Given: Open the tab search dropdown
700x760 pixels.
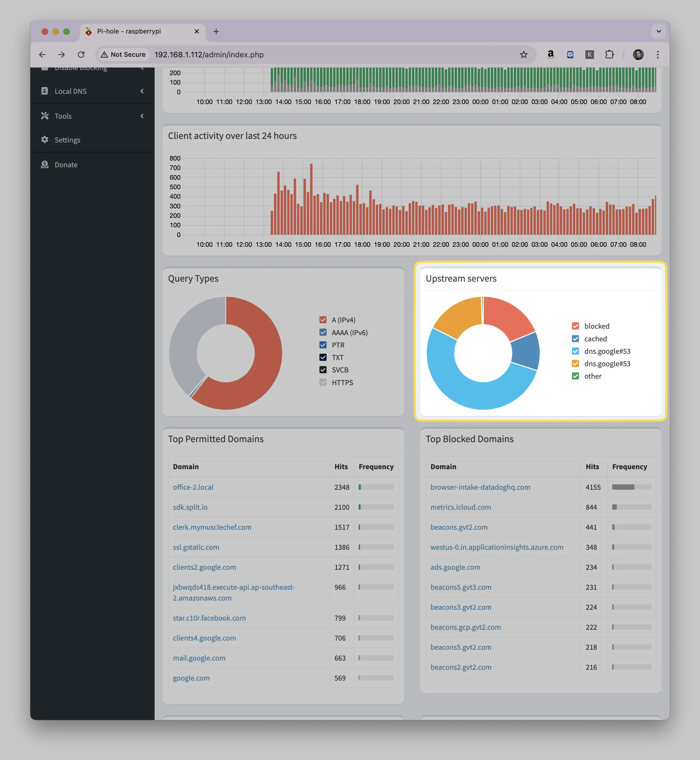Looking at the screenshot, I should coord(659,31).
